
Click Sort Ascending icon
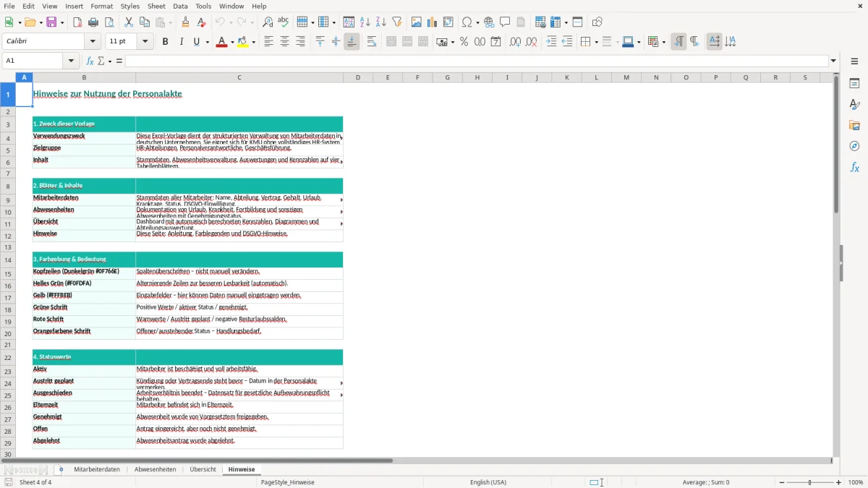(x=365, y=22)
